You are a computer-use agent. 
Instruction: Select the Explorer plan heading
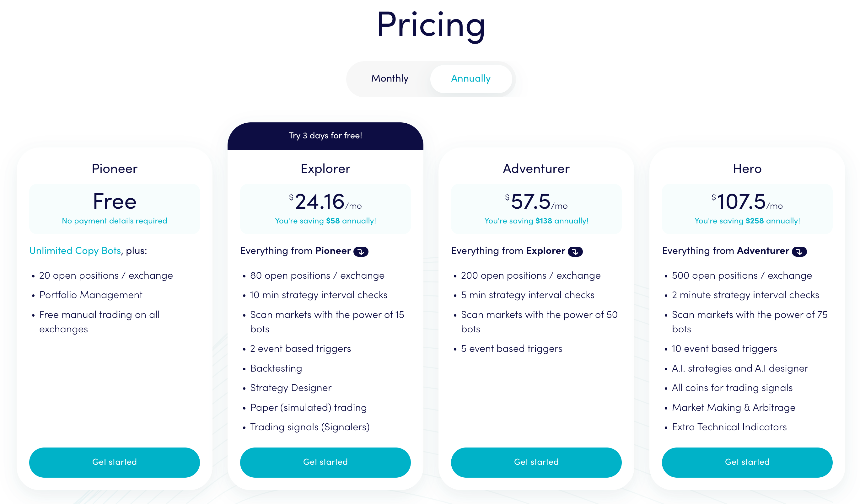[x=325, y=169]
